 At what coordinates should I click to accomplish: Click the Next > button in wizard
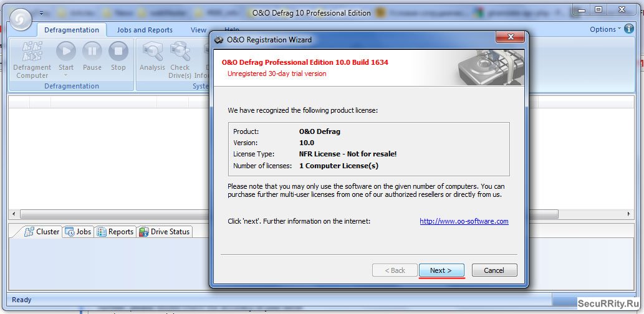(441, 270)
